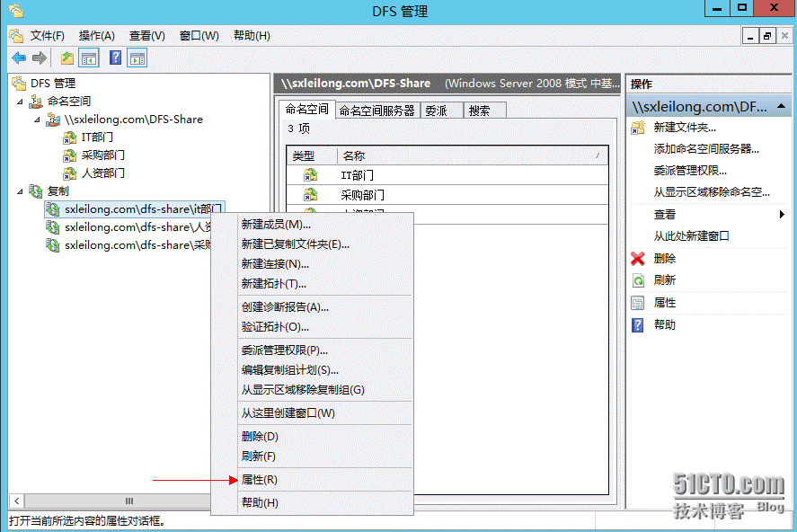This screenshot has width=797, height=532.
Task: Choose 验证拓扑(O)... in context menu
Action: [x=325, y=327]
